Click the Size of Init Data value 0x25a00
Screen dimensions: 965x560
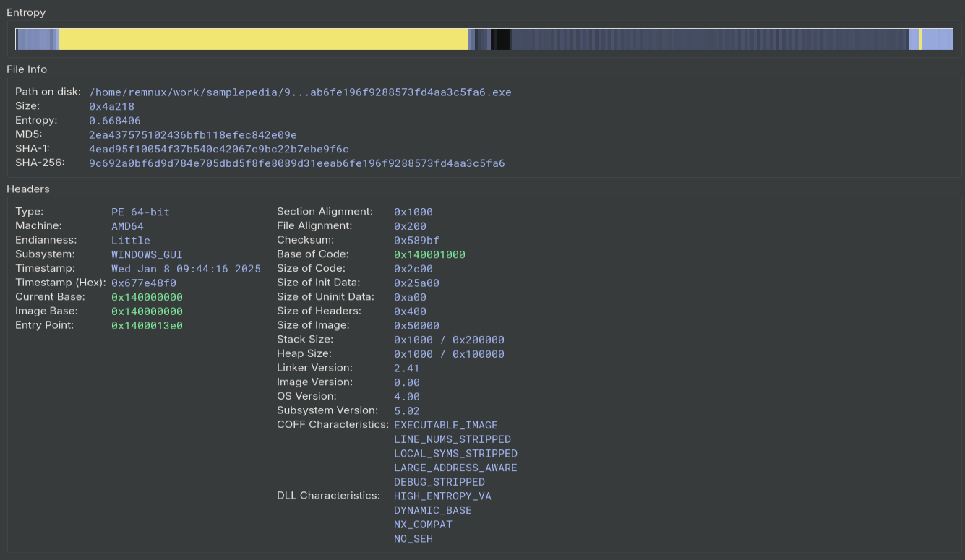(416, 283)
